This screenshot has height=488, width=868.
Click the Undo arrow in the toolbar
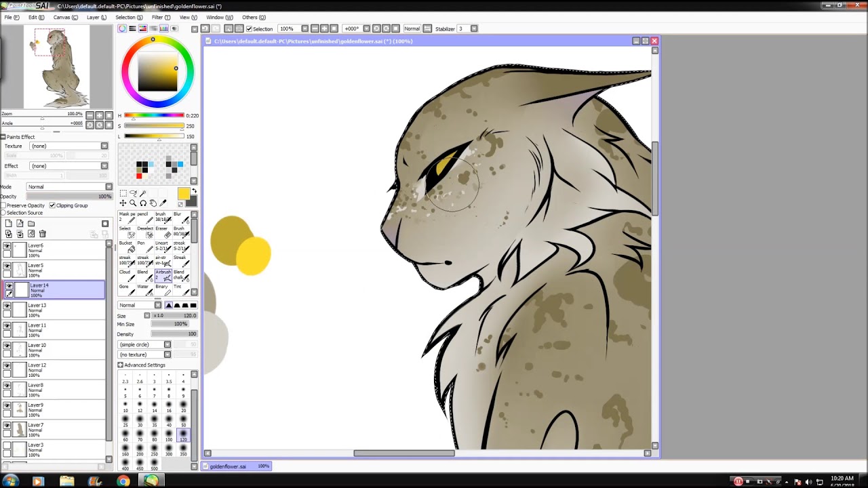tap(205, 28)
